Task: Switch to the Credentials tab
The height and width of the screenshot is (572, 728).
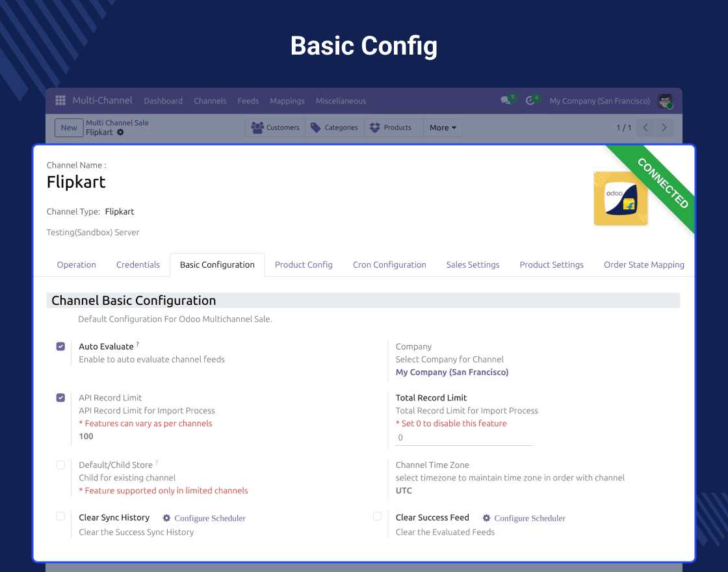Action: pos(138,265)
